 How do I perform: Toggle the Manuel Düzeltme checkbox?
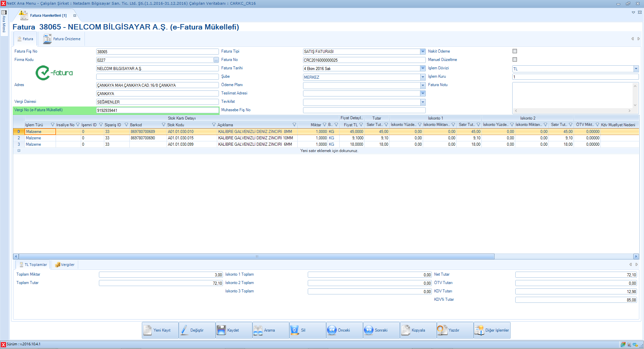(515, 60)
